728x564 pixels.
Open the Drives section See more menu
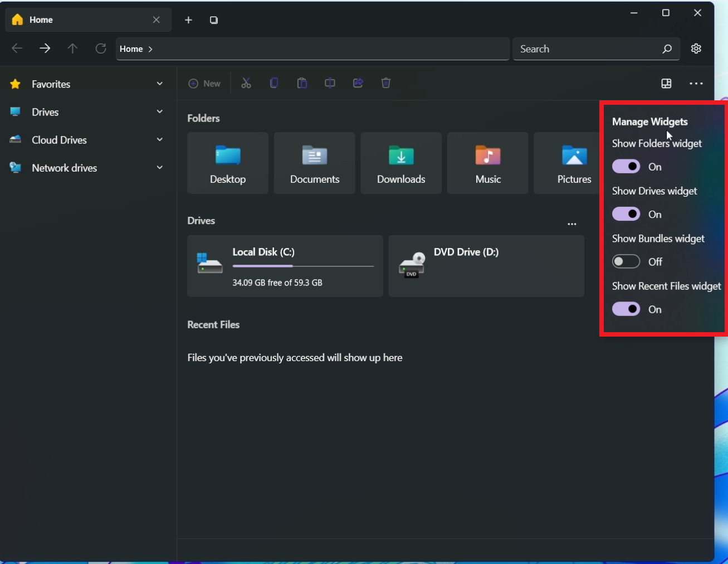click(x=572, y=223)
